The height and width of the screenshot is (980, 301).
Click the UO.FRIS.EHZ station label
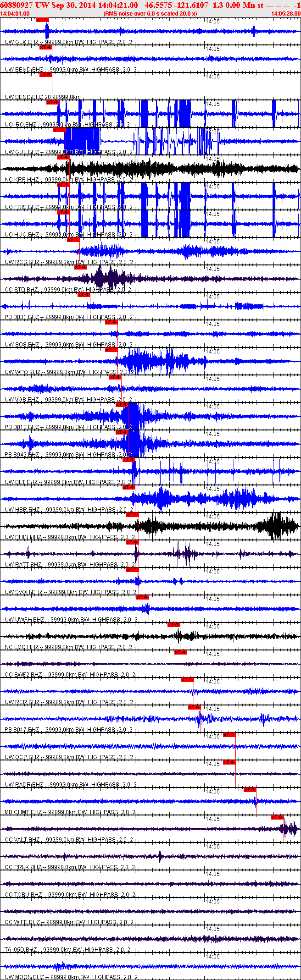tap(68, 207)
